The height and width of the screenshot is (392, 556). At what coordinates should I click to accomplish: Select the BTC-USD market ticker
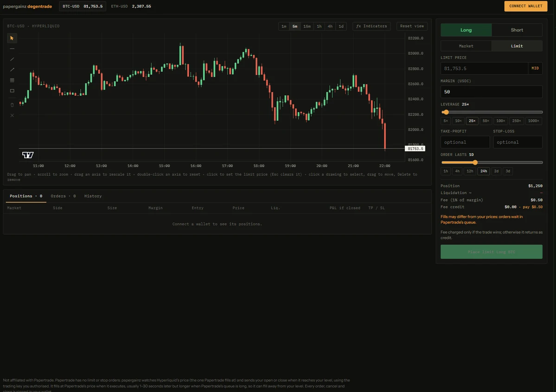pyautogui.click(x=83, y=6)
